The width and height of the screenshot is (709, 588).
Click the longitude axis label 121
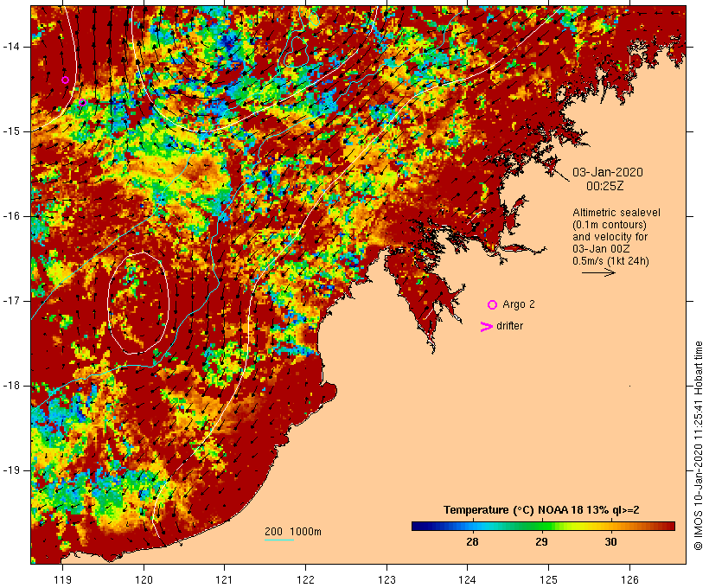pyautogui.click(x=224, y=579)
